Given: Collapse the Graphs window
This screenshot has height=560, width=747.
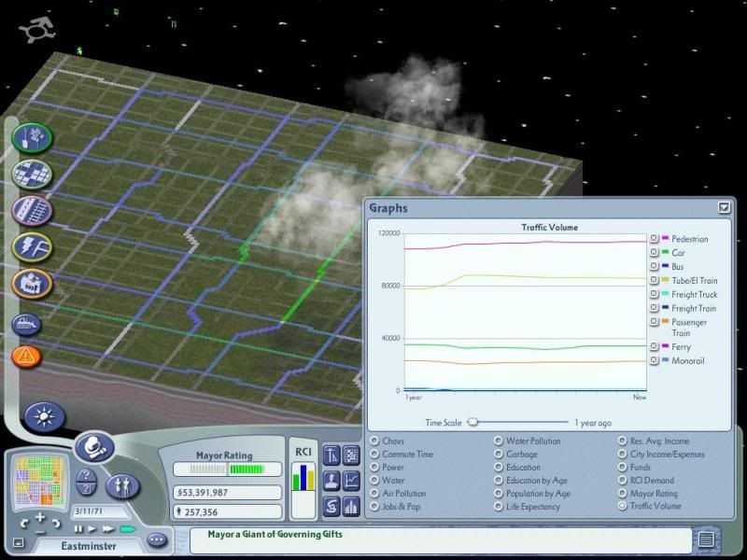Looking at the screenshot, I should point(724,207).
